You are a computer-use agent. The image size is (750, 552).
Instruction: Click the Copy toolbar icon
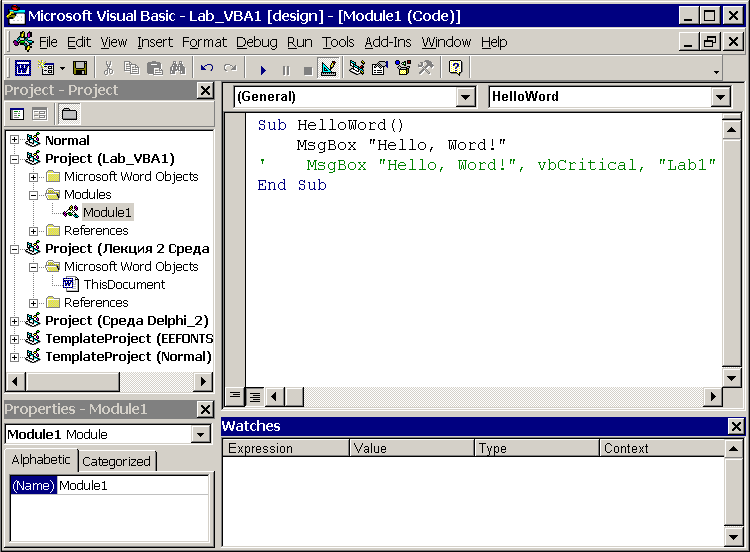coord(132,68)
